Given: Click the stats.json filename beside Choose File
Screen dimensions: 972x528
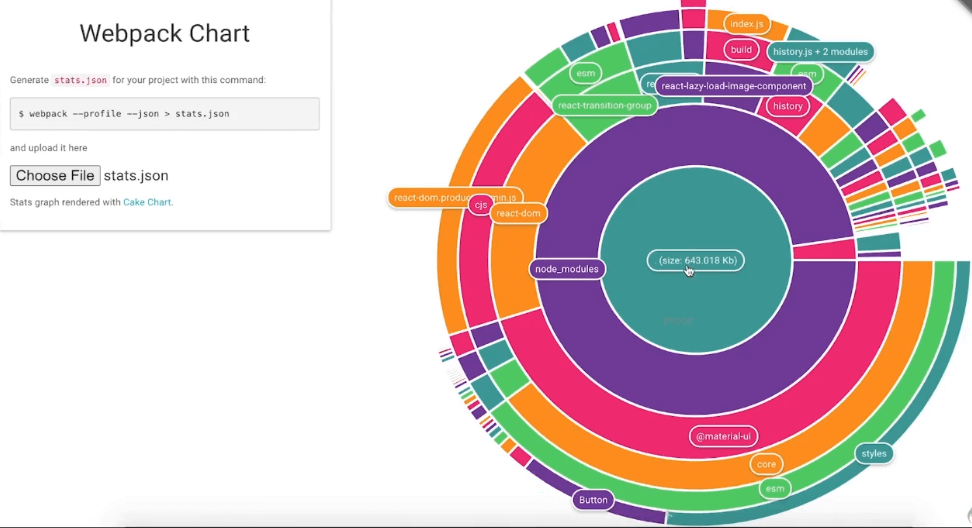Looking at the screenshot, I should tap(136, 175).
